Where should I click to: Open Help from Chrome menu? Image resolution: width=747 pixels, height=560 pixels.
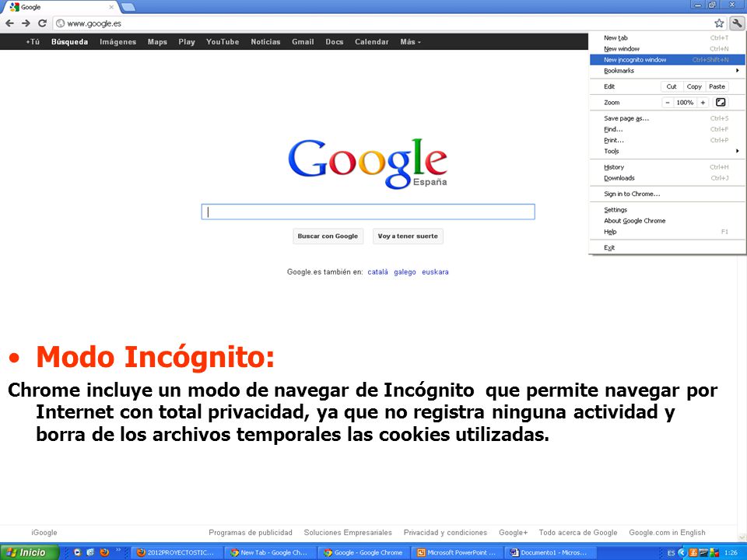pos(667,232)
